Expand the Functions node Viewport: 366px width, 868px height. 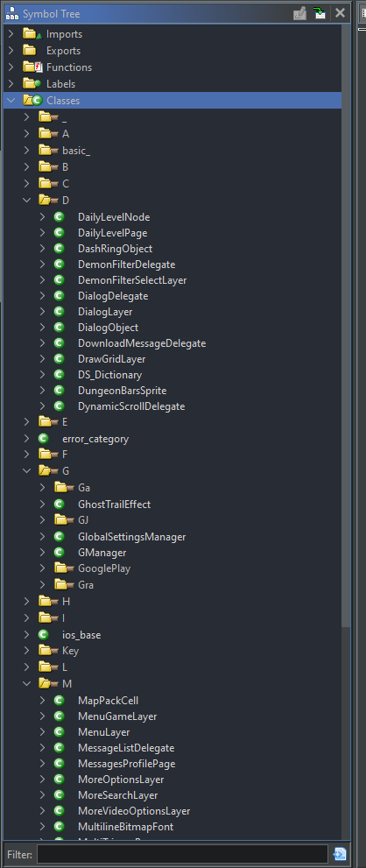(x=11, y=67)
